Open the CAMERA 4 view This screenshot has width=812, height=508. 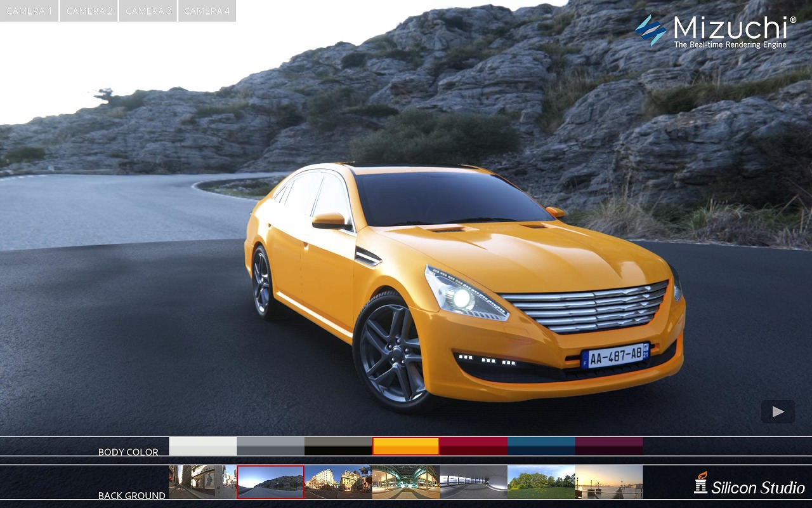[207, 11]
